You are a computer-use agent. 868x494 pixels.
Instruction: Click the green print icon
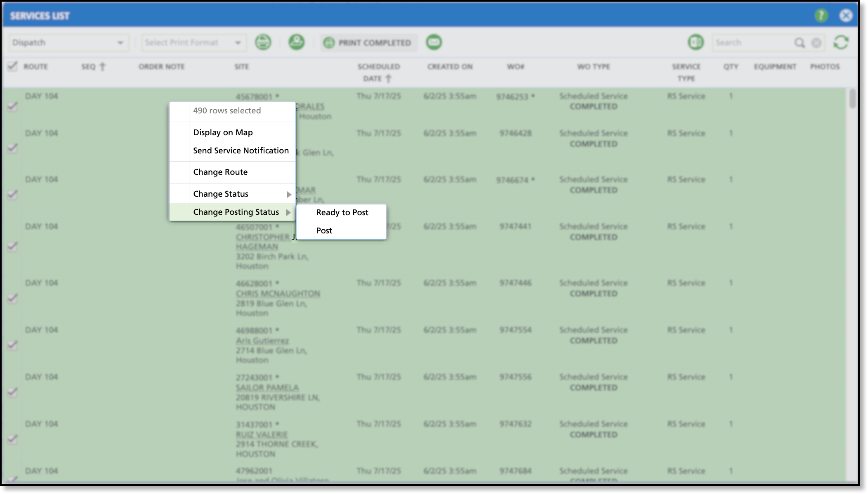point(263,42)
